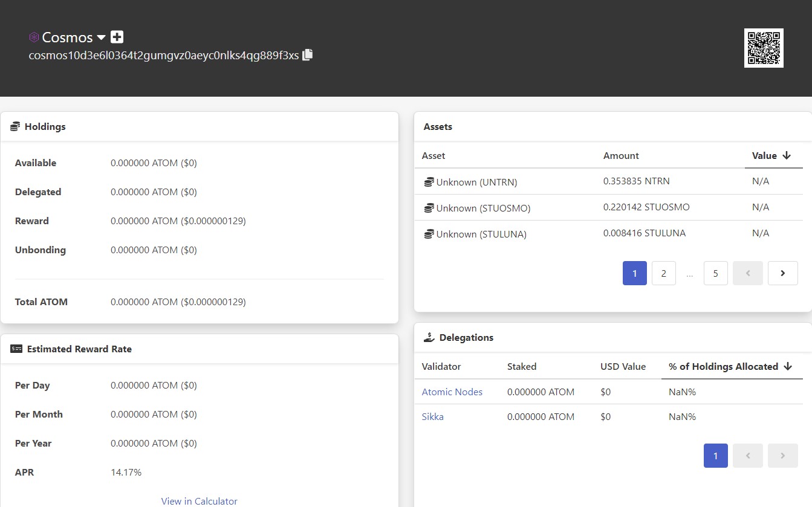Click the Assets pagination ellipsis

tap(690, 274)
